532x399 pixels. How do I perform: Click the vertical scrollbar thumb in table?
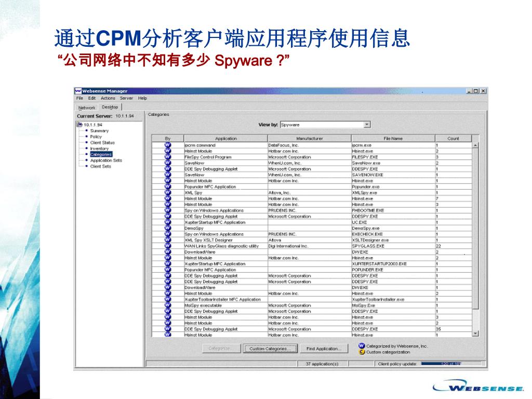(475, 229)
